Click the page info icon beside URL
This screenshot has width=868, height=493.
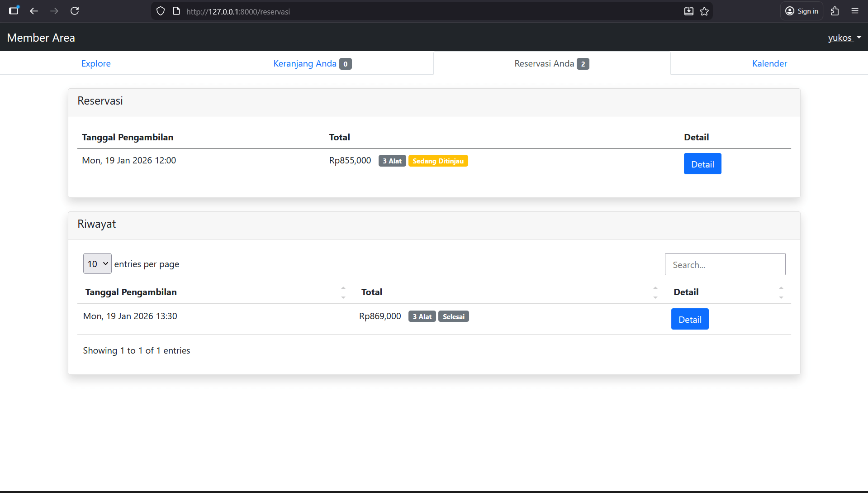click(x=176, y=11)
